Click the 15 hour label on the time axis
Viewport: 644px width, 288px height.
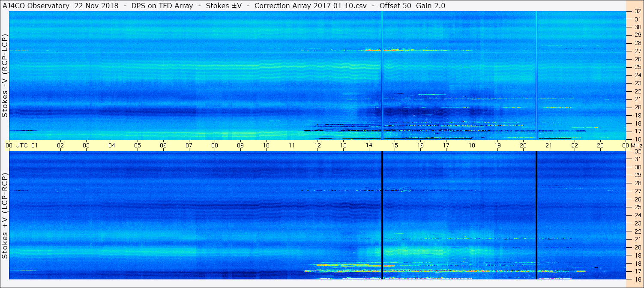(x=395, y=145)
